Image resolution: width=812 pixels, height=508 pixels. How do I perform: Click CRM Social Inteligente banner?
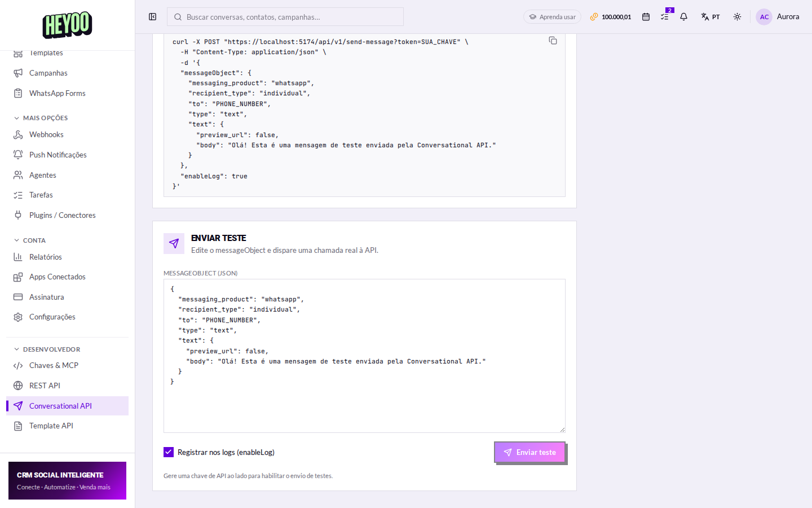(x=67, y=480)
